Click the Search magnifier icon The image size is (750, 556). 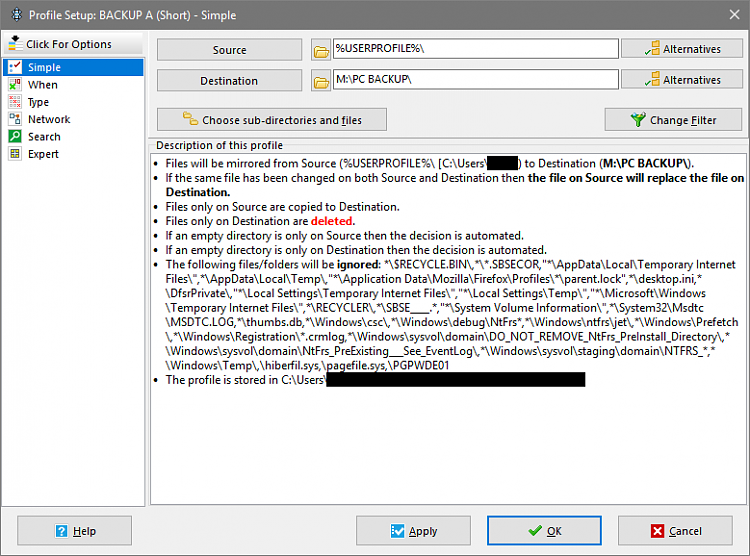click(15, 136)
